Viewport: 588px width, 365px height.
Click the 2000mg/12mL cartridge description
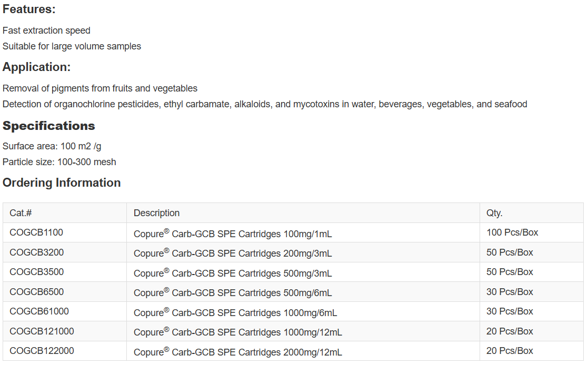point(237,352)
